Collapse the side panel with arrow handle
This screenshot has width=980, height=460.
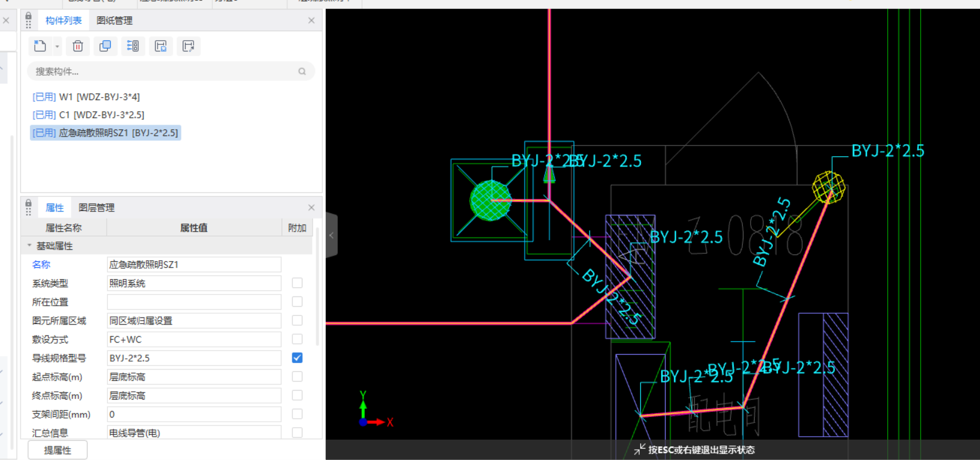coord(332,235)
